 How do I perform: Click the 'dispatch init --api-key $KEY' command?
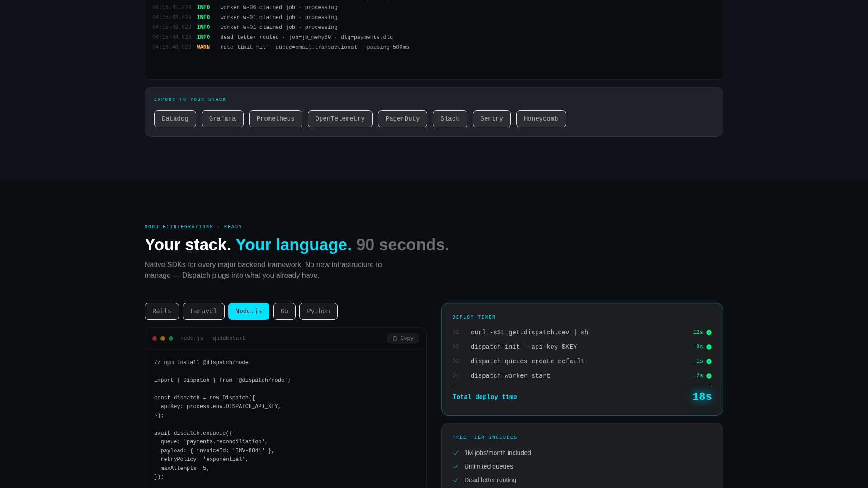click(x=524, y=347)
